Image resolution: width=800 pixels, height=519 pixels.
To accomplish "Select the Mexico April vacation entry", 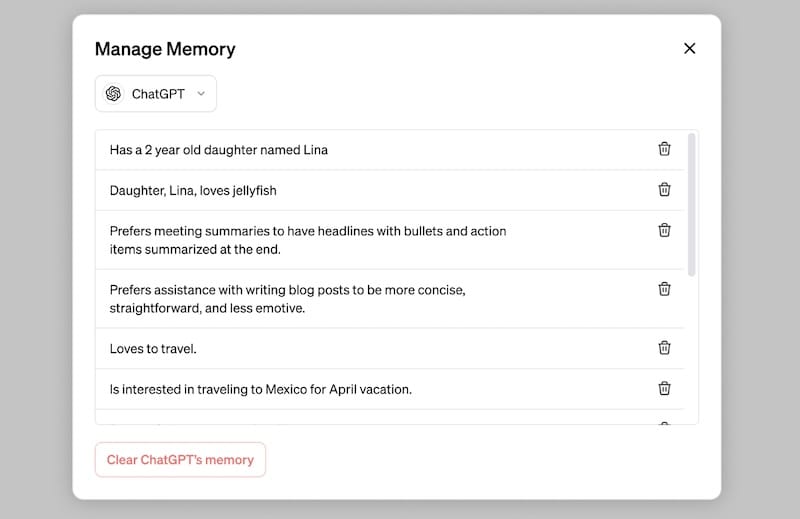I will 389,389.
